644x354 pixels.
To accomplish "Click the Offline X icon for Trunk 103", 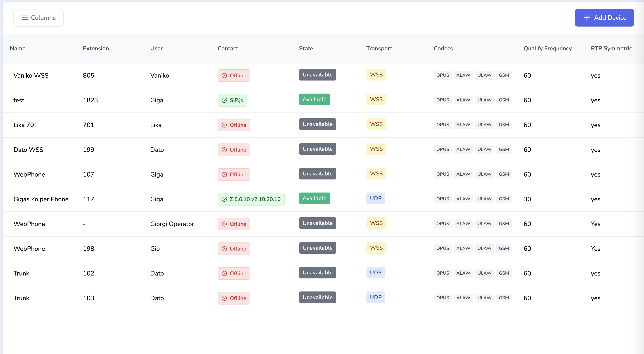I will coord(224,298).
